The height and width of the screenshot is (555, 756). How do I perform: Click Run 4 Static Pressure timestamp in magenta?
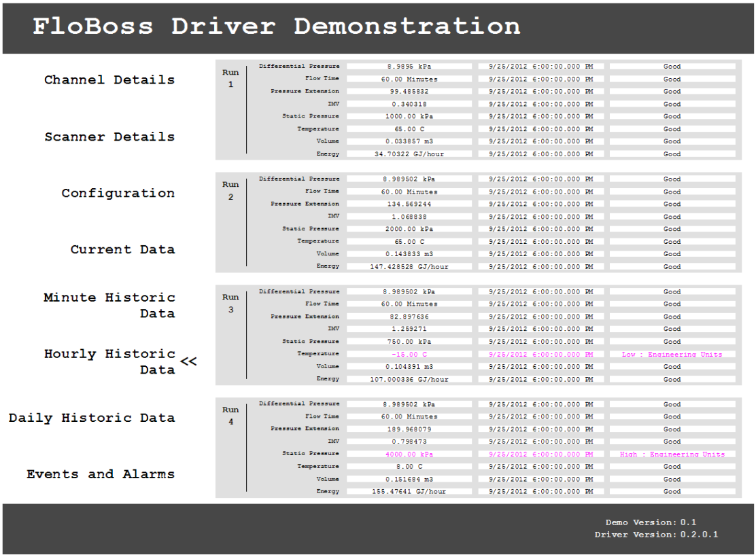click(x=541, y=454)
